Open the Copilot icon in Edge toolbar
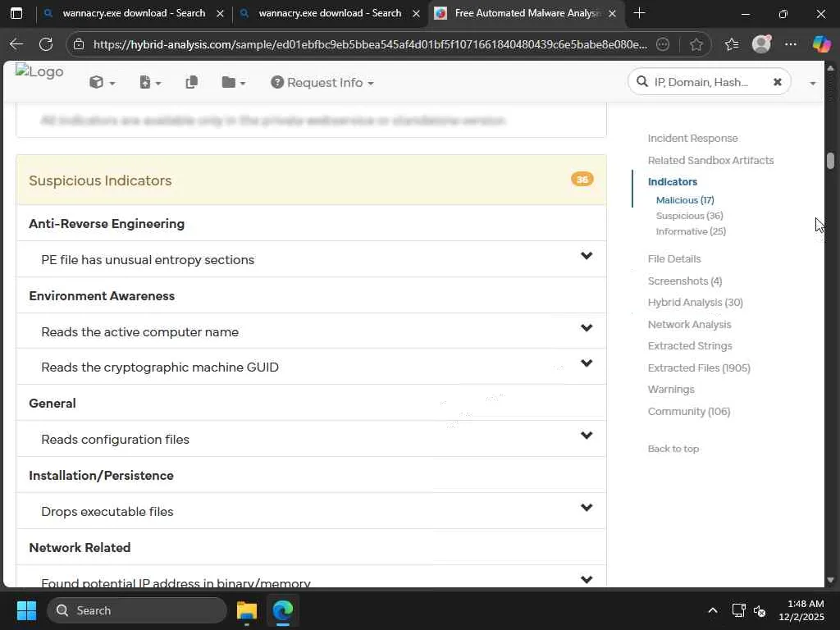Screen dimensions: 840x630 tap(820, 44)
